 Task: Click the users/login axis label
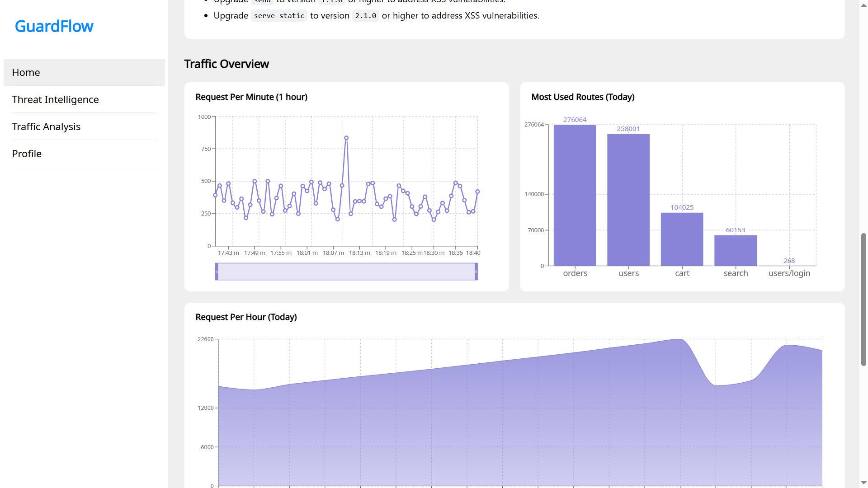pos(789,273)
